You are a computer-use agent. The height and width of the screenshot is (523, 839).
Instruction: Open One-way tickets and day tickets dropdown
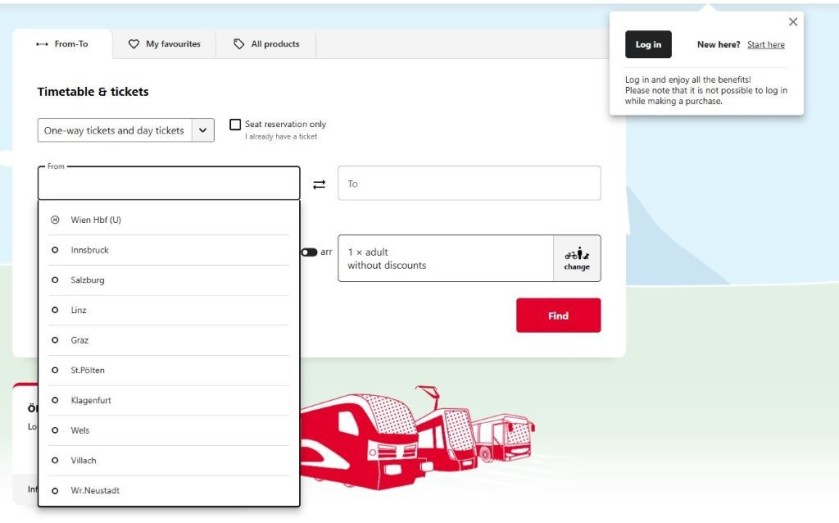coord(126,130)
